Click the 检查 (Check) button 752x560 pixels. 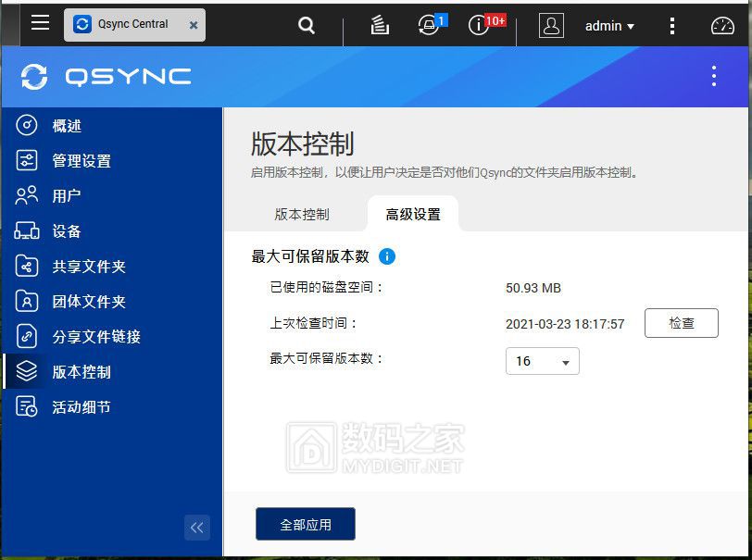pos(682,323)
